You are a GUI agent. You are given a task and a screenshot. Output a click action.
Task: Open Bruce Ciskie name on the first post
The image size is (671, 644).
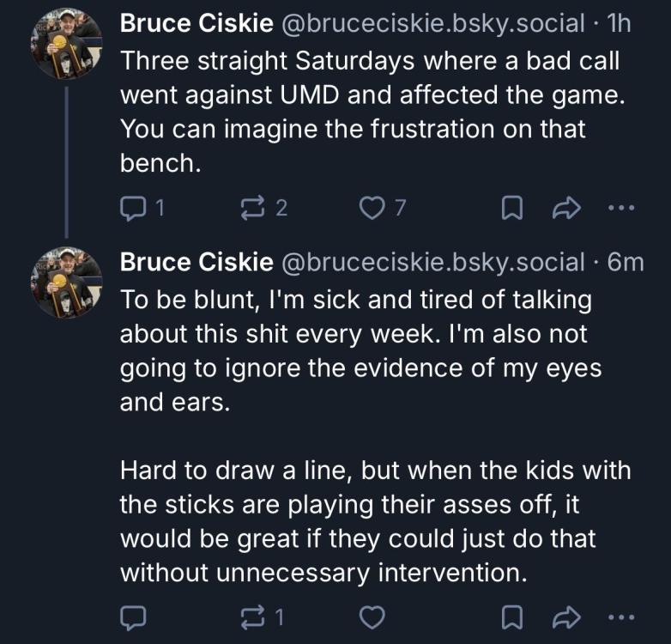click(196, 23)
